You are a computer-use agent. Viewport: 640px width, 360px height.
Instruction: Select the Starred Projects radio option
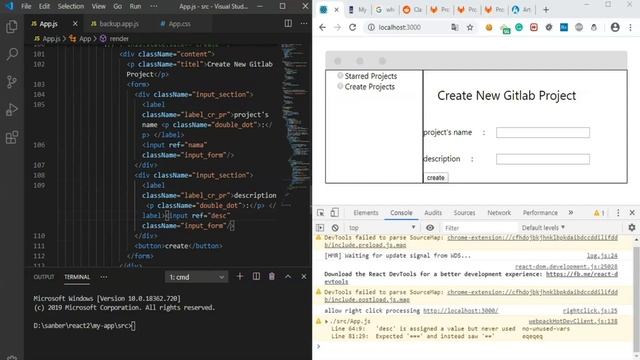(x=340, y=76)
